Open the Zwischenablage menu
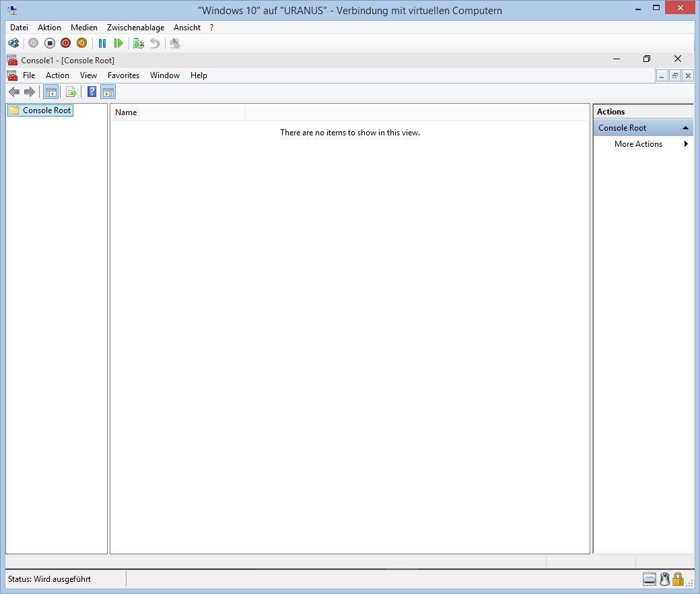This screenshot has height=594, width=700. [135, 28]
